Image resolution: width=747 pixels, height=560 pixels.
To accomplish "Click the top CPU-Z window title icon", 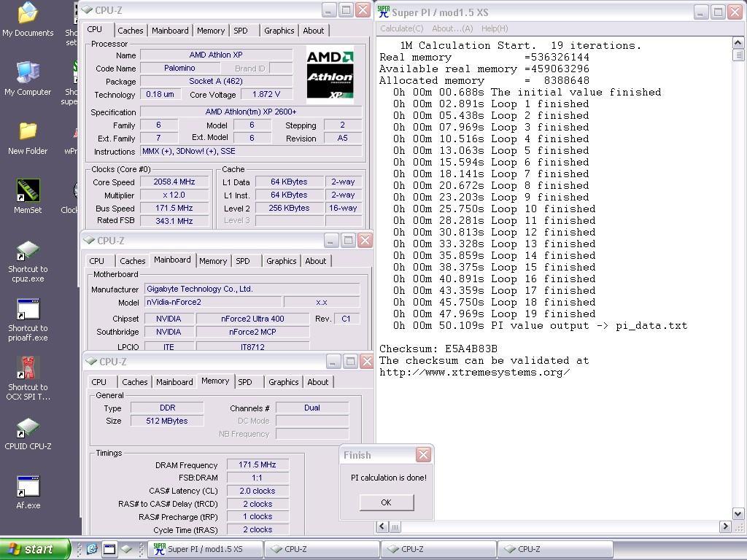I will pos(87,10).
